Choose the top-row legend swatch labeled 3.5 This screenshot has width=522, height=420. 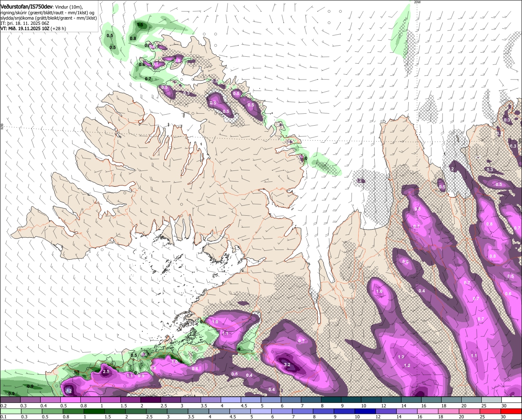coord(211,400)
